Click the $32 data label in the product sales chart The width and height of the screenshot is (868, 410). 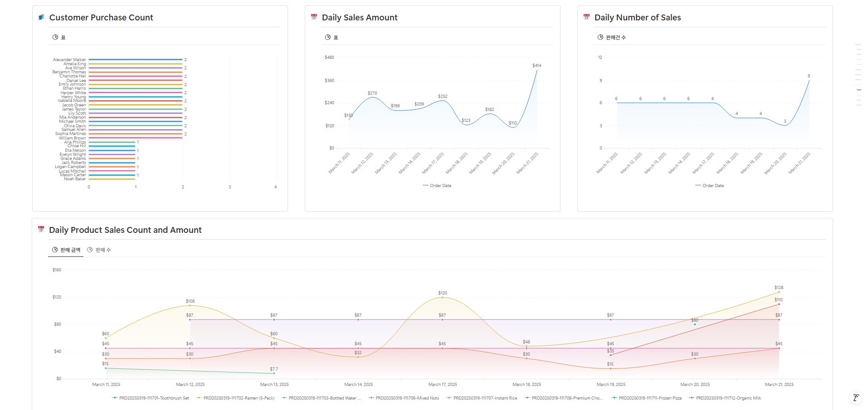(358, 353)
